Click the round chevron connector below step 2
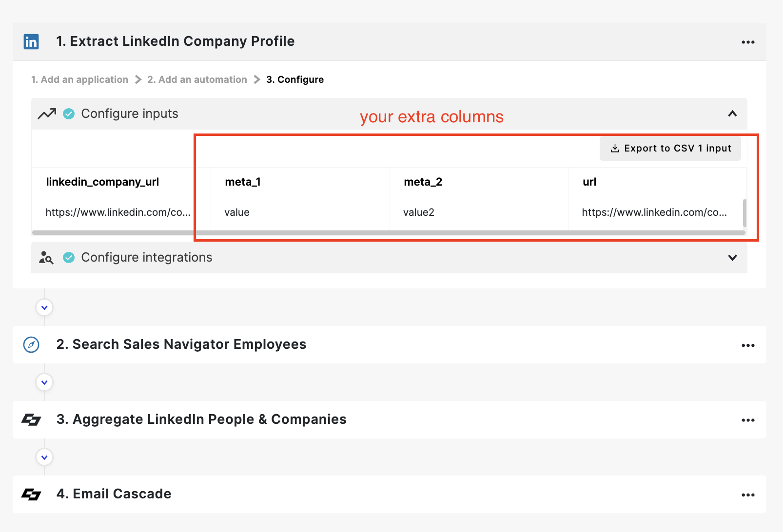Screen dimensions: 783x532 pyautogui.click(x=44, y=382)
